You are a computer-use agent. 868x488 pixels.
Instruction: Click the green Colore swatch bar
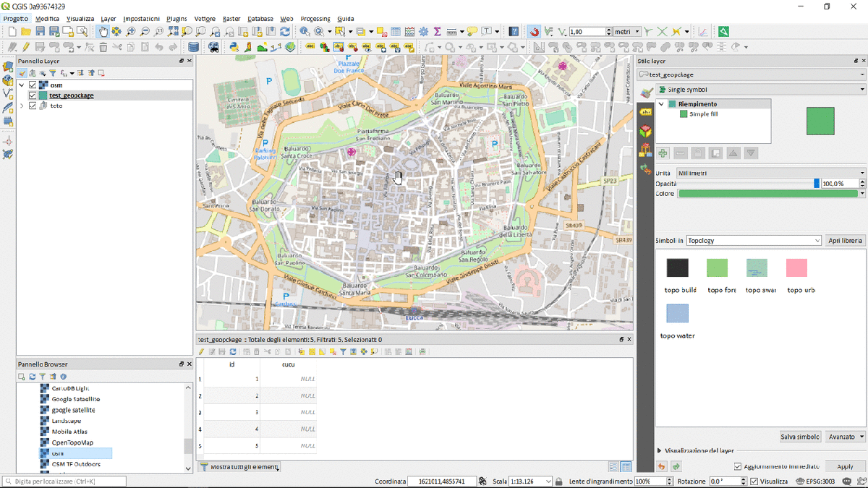coord(767,194)
